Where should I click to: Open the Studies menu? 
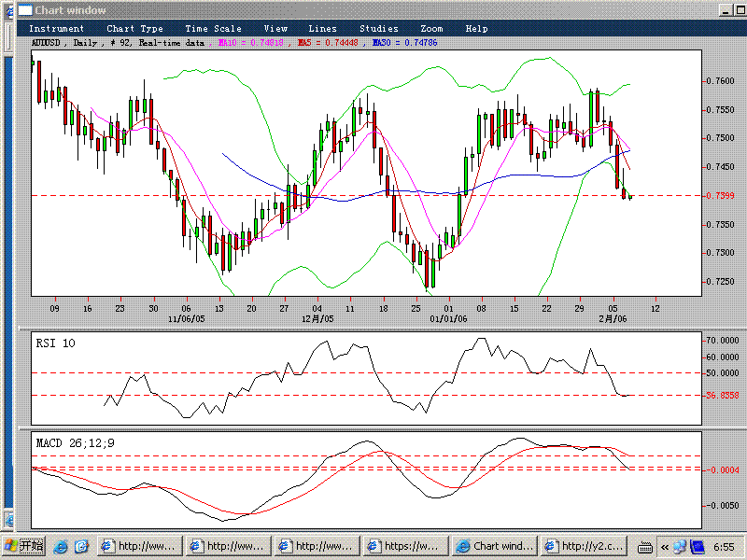tap(378, 29)
